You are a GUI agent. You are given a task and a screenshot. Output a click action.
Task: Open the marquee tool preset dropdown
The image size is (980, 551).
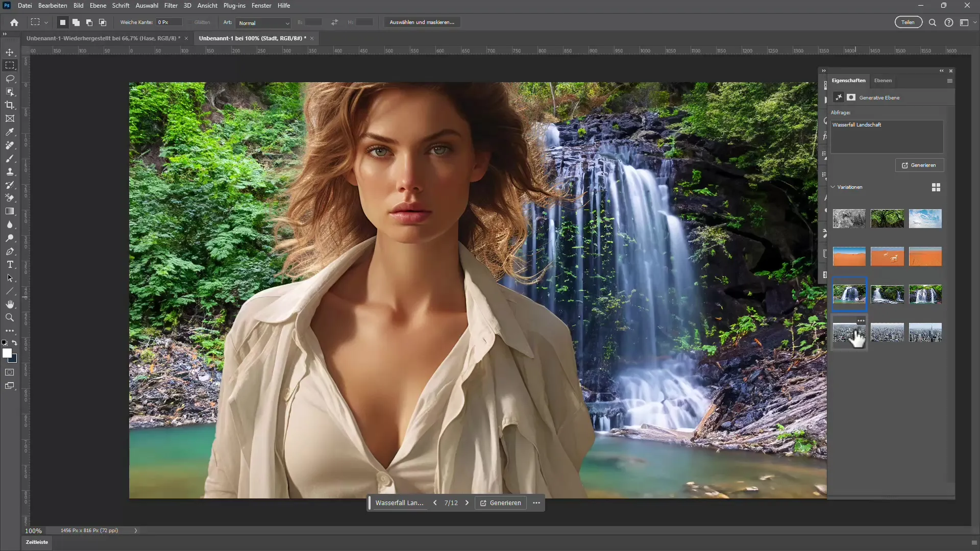coord(46,22)
